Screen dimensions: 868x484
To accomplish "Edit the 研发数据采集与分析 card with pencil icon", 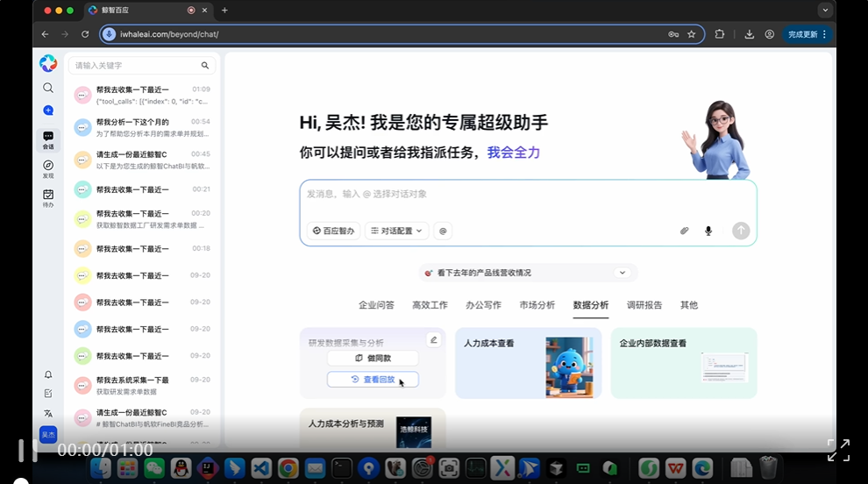I will [x=433, y=340].
